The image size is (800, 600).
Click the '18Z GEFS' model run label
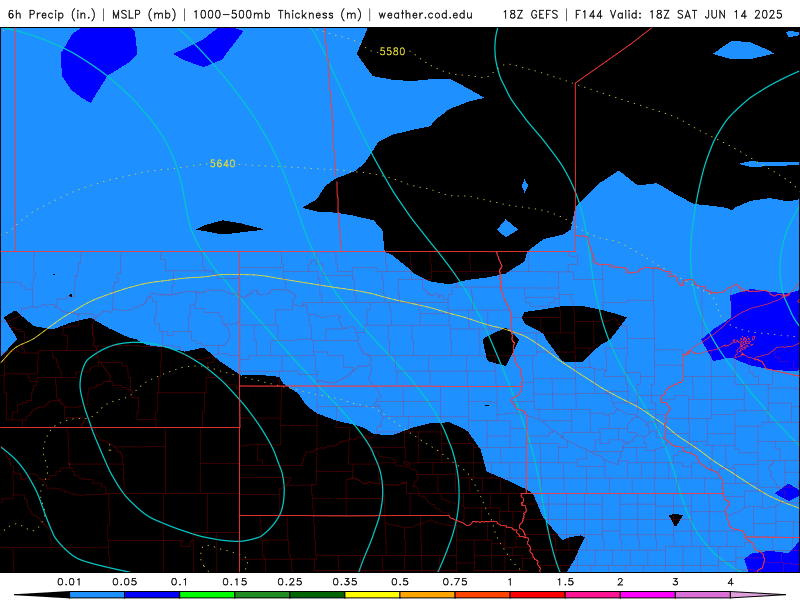(530, 14)
